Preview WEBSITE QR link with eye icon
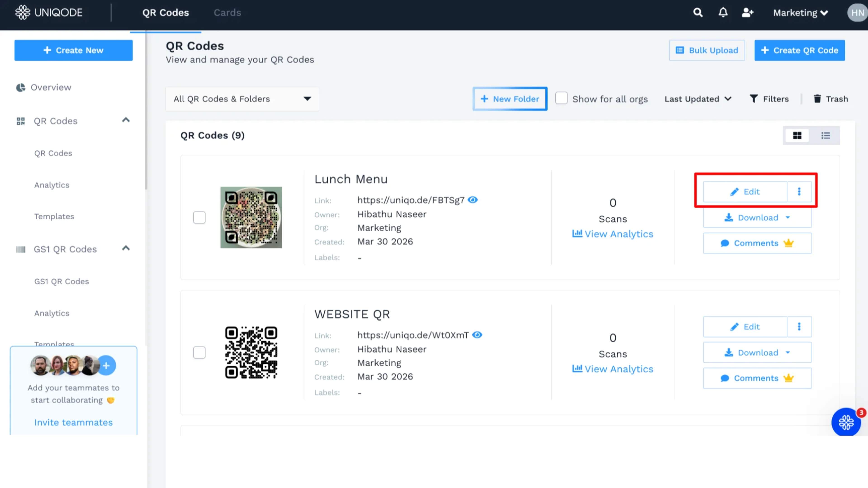The image size is (868, 488). coord(477,335)
